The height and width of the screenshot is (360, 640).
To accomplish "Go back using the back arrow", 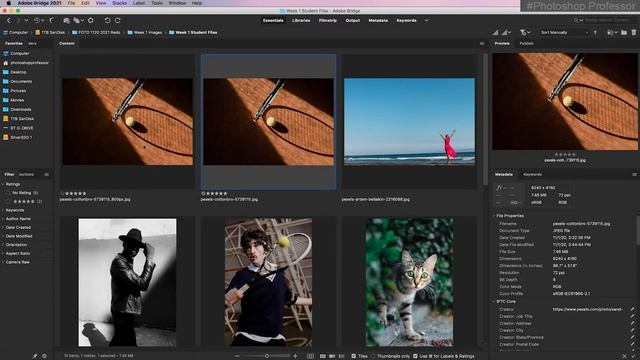I will (9, 20).
